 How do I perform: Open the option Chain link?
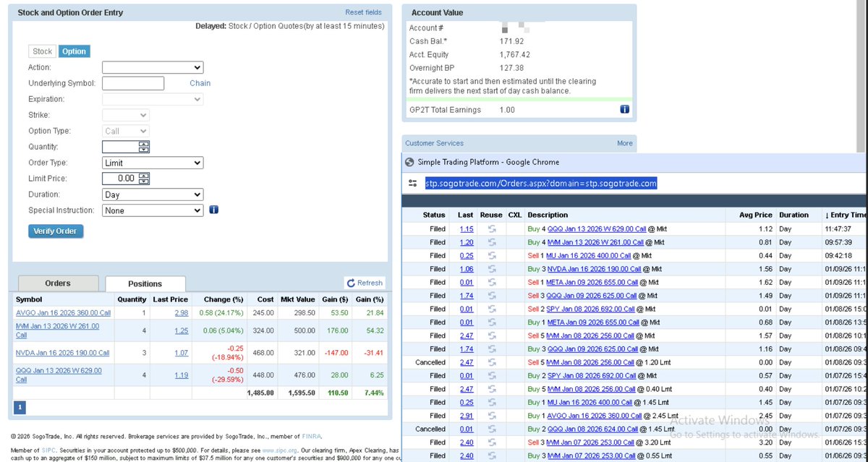200,83
